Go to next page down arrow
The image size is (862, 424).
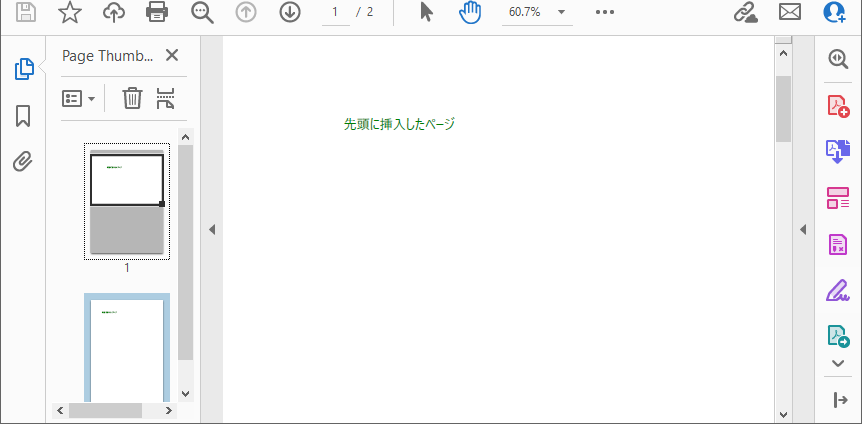(x=290, y=12)
